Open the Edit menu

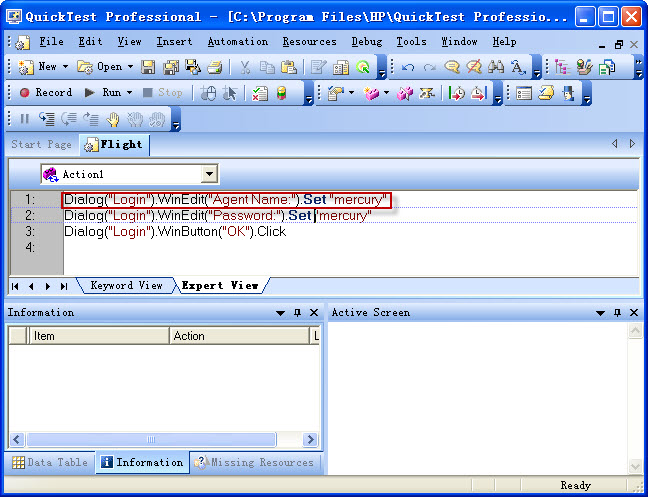(90, 42)
